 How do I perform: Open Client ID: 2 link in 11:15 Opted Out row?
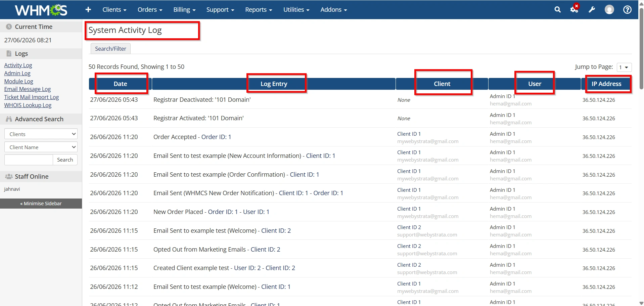tap(265, 250)
